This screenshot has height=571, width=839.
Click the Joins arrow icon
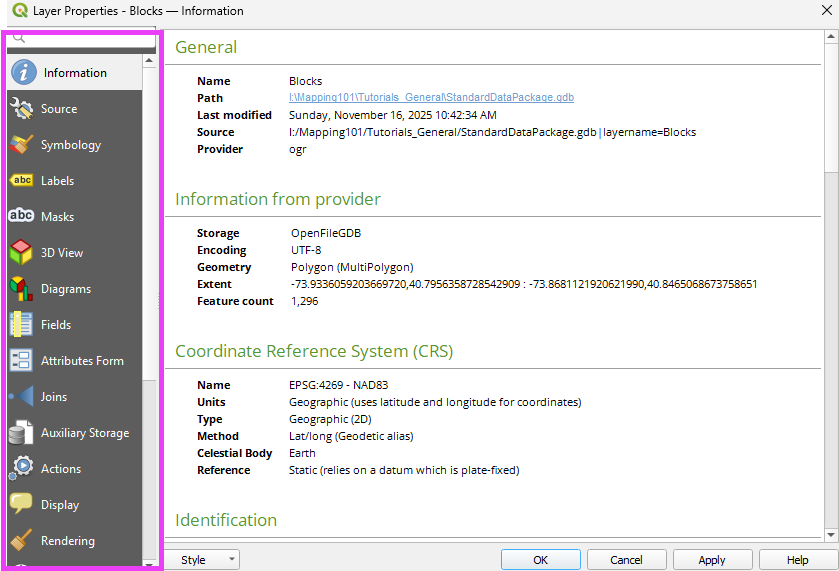[x=21, y=397]
